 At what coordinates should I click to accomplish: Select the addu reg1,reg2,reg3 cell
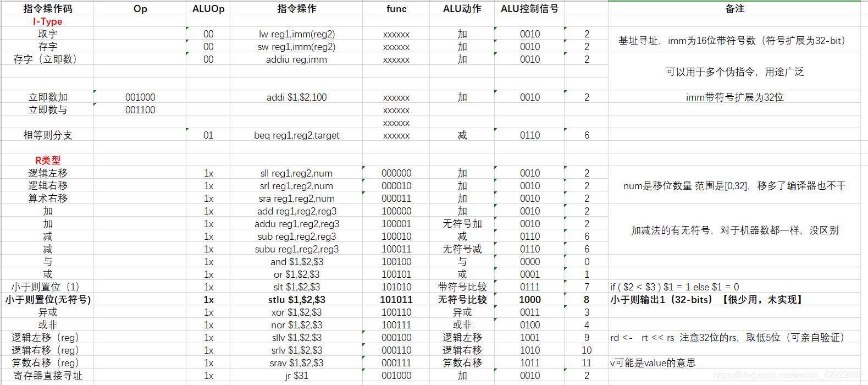click(296, 224)
